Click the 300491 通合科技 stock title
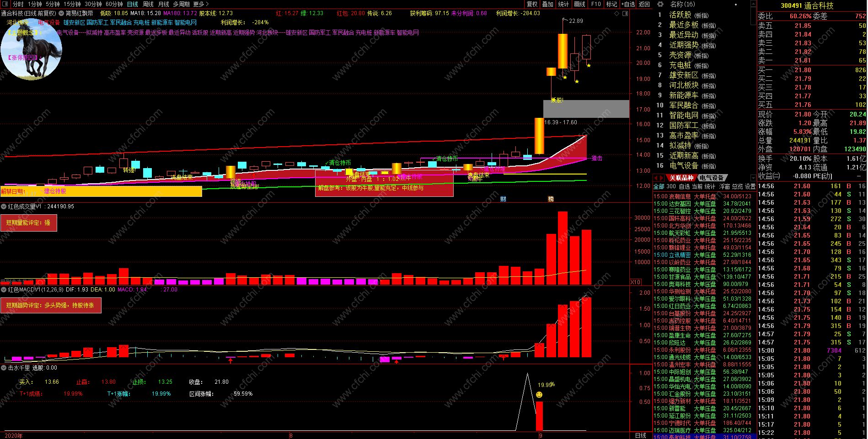 tap(807, 5)
